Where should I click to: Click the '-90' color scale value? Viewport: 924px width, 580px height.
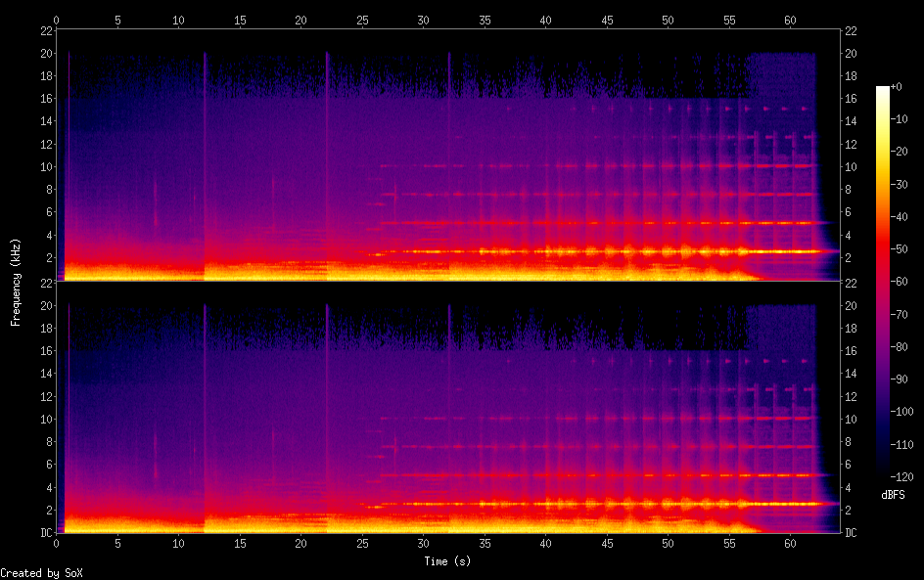point(900,379)
